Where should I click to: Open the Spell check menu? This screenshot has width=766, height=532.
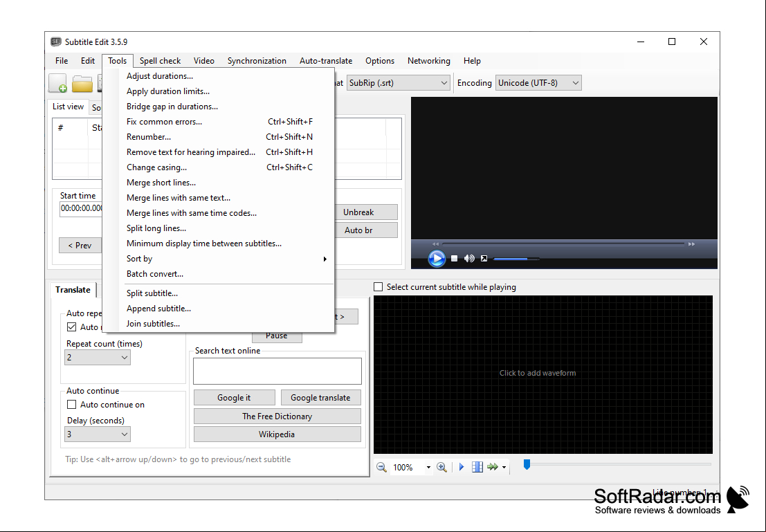[x=161, y=61]
